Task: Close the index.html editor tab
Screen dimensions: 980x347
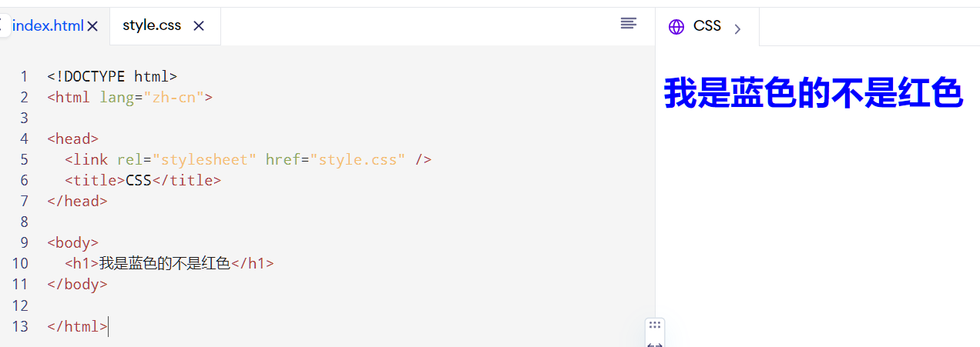Action: click(x=93, y=26)
